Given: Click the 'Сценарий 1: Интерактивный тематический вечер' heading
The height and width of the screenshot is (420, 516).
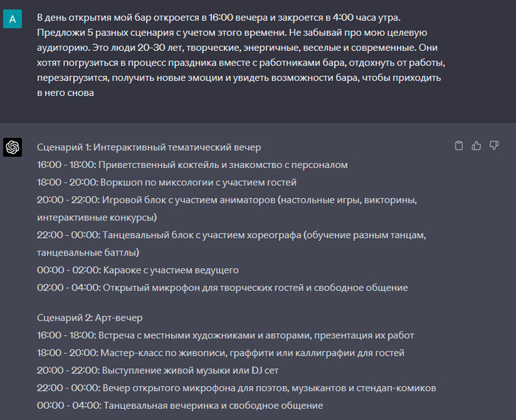Looking at the screenshot, I should pos(149,147).
